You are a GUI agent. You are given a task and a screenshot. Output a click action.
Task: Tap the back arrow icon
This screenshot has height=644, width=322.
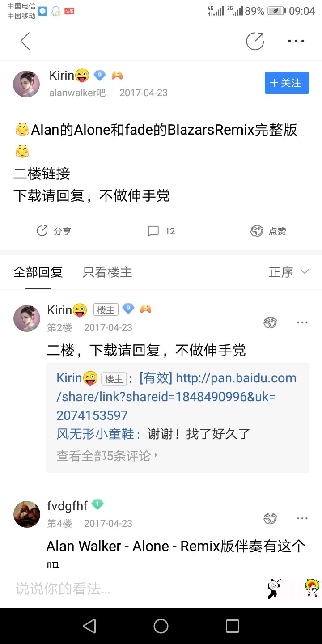pos(25,41)
